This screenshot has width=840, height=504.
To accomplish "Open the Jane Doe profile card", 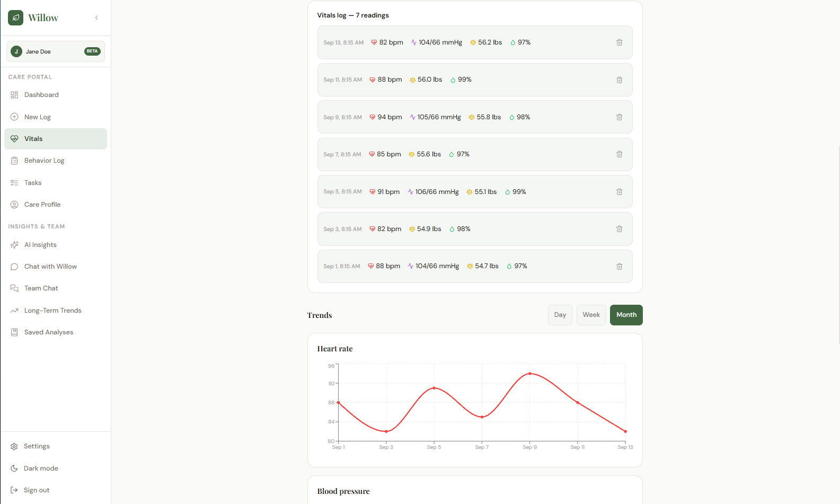I will click(x=56, y=51).
